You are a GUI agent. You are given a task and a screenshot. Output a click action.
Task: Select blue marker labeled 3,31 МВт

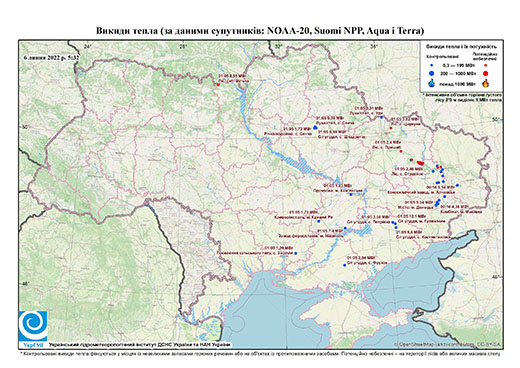382,117
